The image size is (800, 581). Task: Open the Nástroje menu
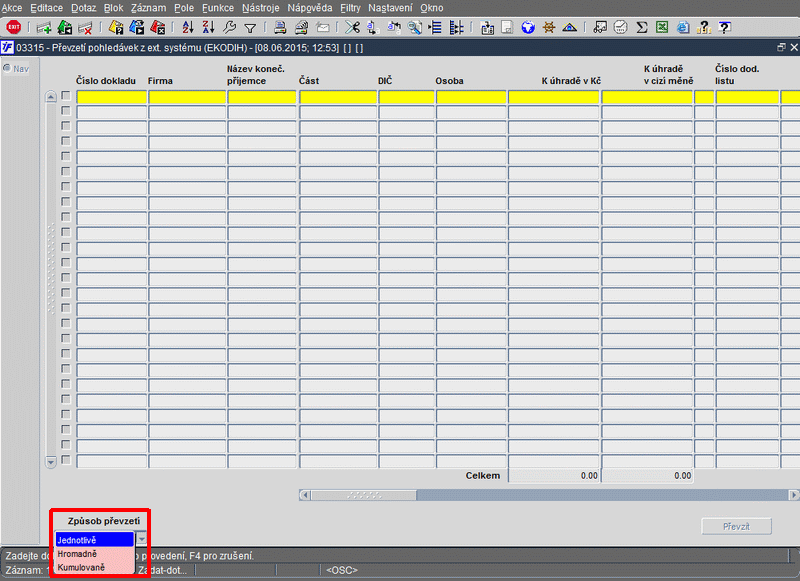[261, 8]
